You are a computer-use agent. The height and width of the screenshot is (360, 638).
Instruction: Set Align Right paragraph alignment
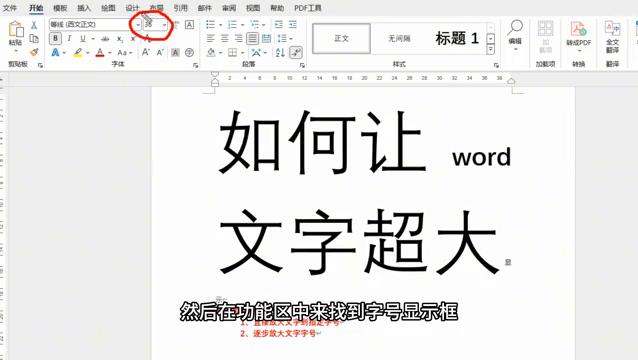click(x=238, y=39)
